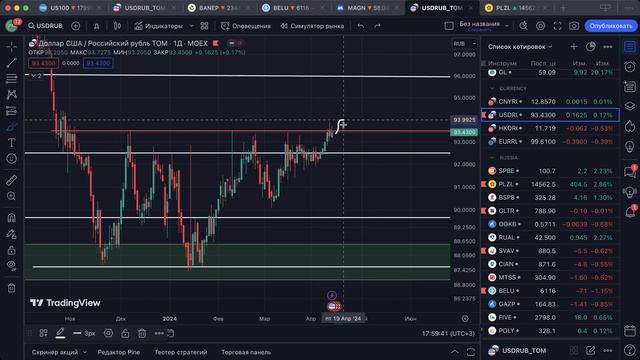The height and width of the screenshot is (360, 640).
Task: Change the candlestick chart style
Action: (118, 26)
